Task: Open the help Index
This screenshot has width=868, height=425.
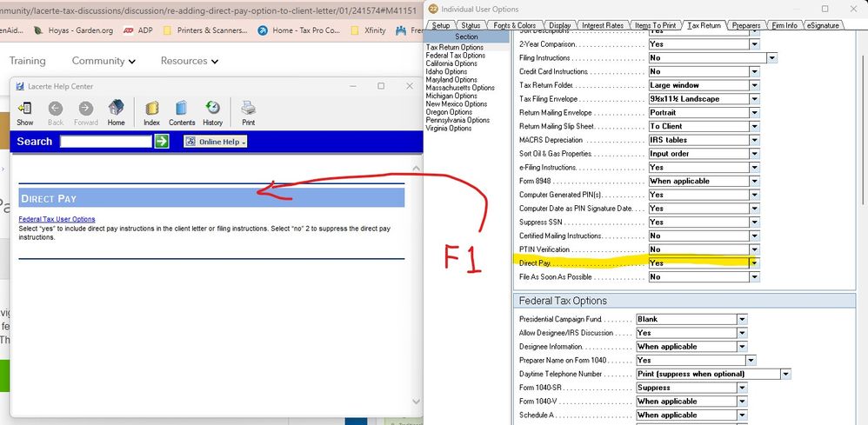Action: 151,112
